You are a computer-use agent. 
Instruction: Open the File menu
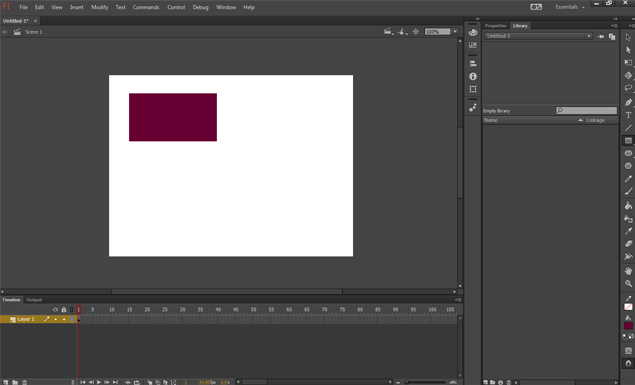(23, 7)
